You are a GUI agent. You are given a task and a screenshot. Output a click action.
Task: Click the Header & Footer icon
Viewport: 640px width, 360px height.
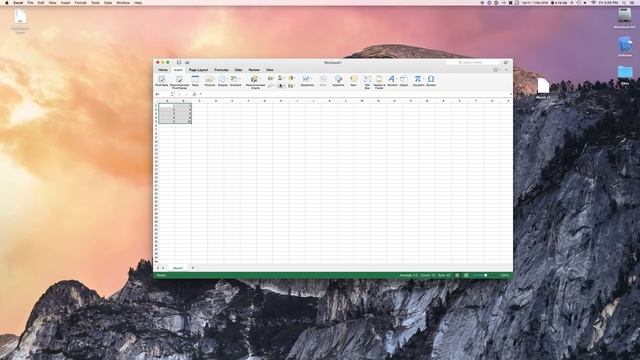(x=379, y=81)
